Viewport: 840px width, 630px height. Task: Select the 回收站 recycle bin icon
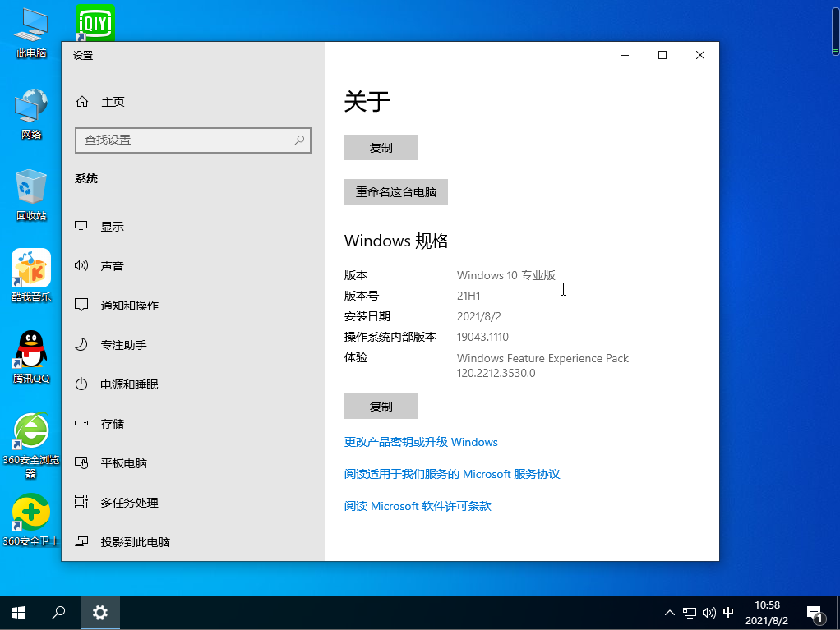click(31, 195)
